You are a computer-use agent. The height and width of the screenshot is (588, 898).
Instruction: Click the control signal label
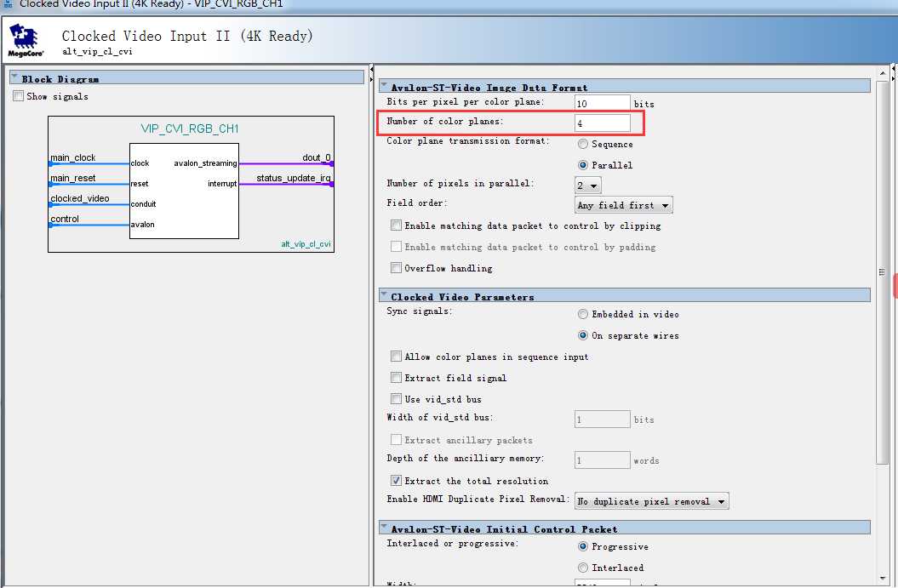[64, 219]
